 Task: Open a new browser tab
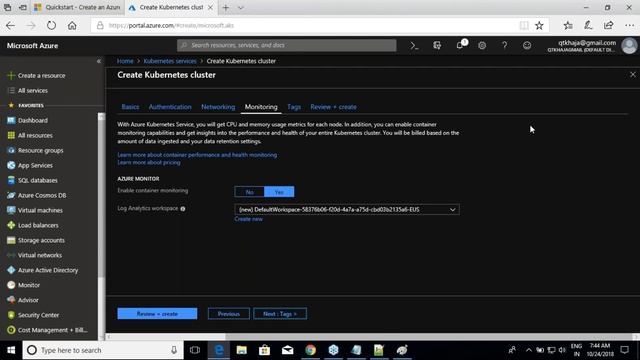(225, 7)
